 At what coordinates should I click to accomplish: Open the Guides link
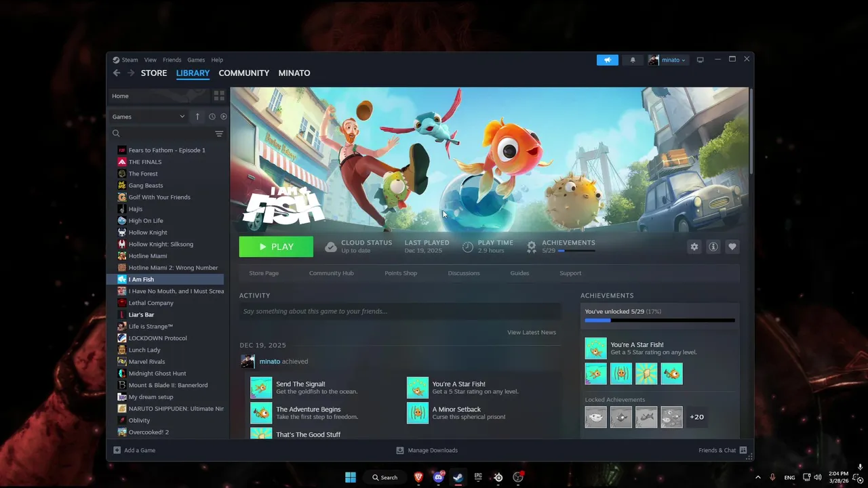[x=519, y=273]
